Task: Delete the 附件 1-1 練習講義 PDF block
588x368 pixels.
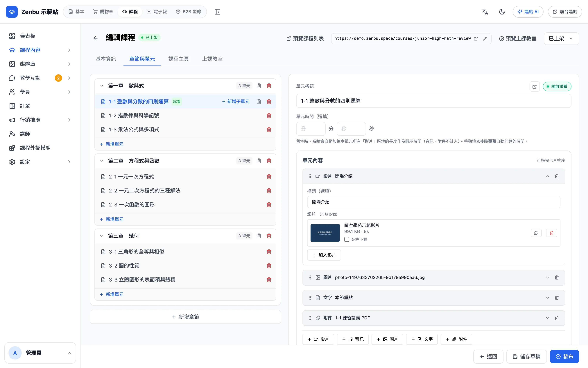Action: click(x=557, y=318)
